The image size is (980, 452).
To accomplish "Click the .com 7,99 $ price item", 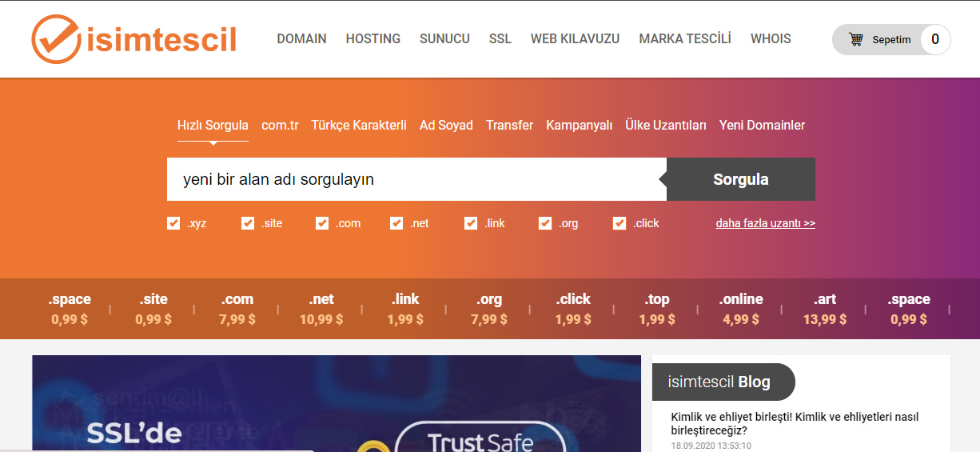I will [x=237, y=309].
